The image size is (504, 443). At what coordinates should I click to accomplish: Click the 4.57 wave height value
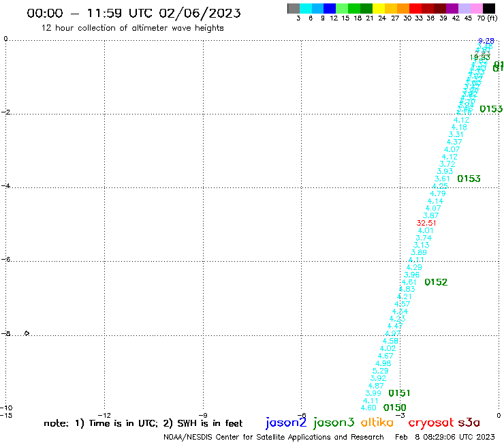402,304
